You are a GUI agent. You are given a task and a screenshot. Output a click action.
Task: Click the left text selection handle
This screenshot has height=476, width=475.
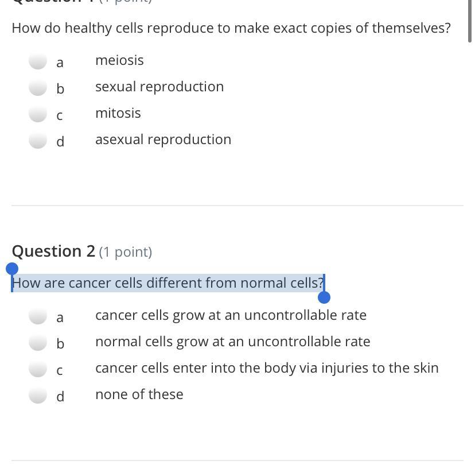coord(12,269)
